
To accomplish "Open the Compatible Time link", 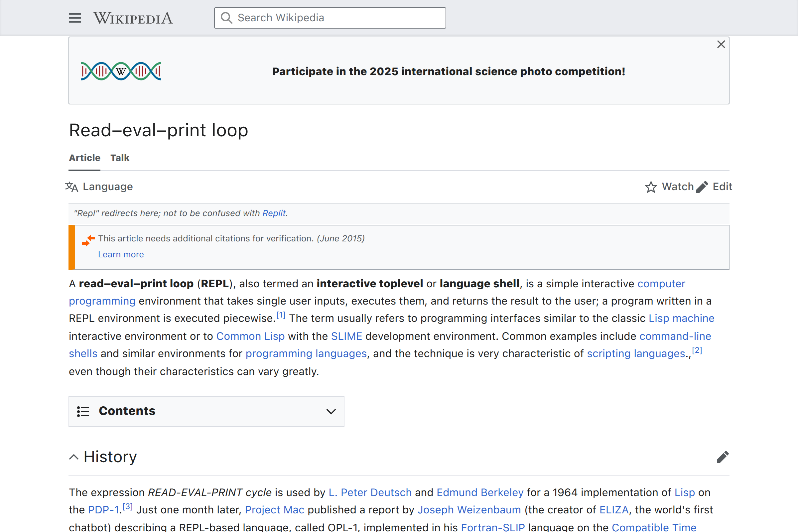I will [654, 527].
